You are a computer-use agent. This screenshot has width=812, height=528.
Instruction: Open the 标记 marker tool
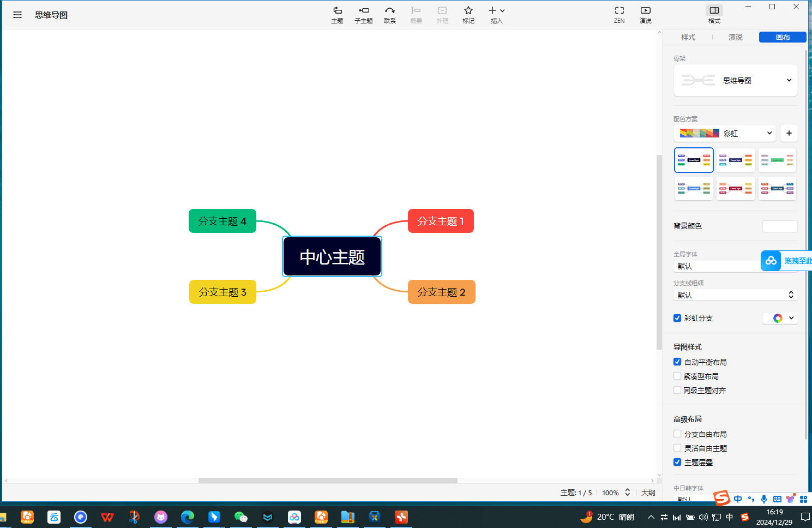pos(468,15)
